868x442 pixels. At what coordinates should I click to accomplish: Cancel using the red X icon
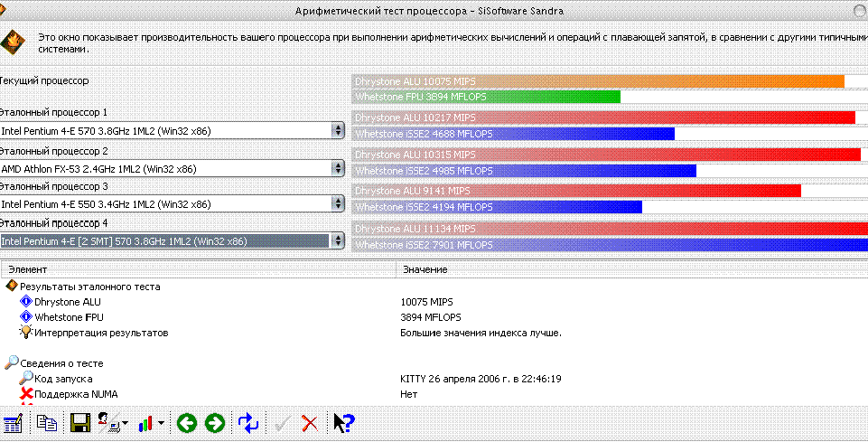[x=310, y=424]
